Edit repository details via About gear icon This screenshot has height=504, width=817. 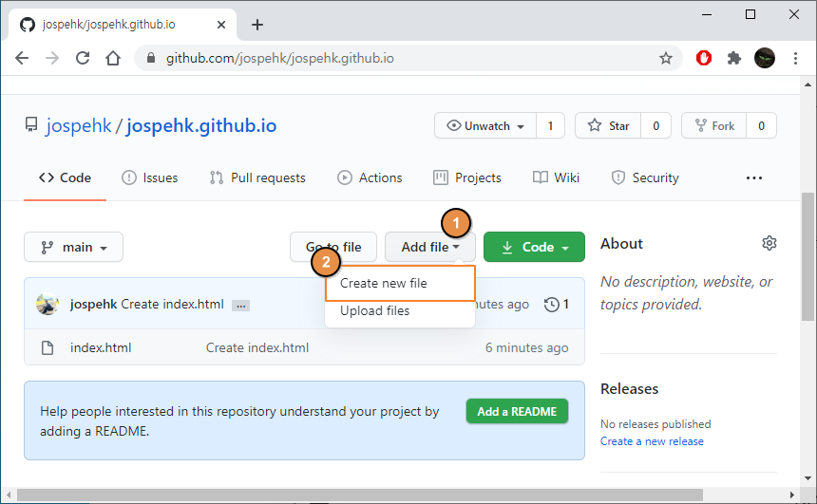coord(769,243)
